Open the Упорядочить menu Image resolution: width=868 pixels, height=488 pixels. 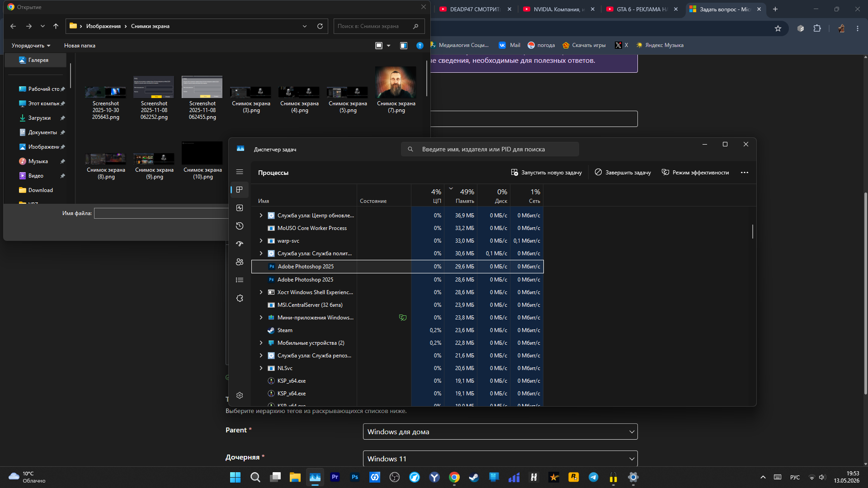coord(31,46)
